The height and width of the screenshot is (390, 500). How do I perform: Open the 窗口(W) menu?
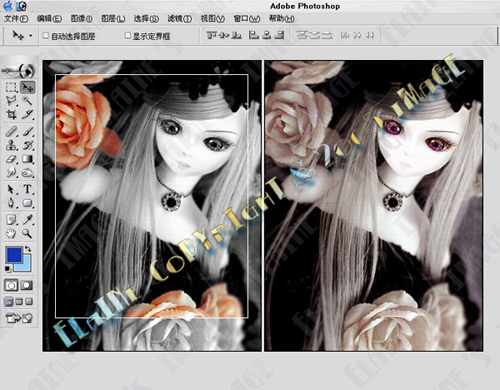coord(247,18)
